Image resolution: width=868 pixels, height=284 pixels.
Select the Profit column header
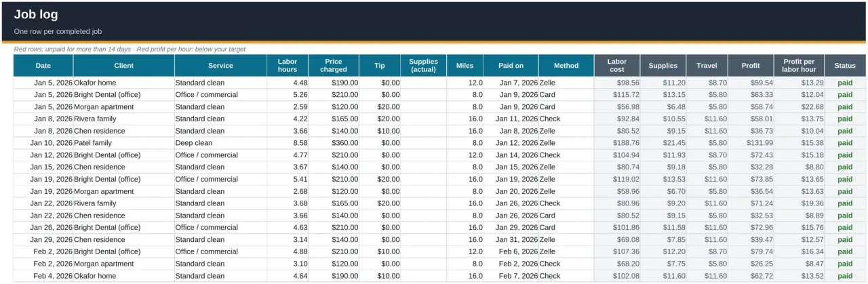[x=751, y=66]
